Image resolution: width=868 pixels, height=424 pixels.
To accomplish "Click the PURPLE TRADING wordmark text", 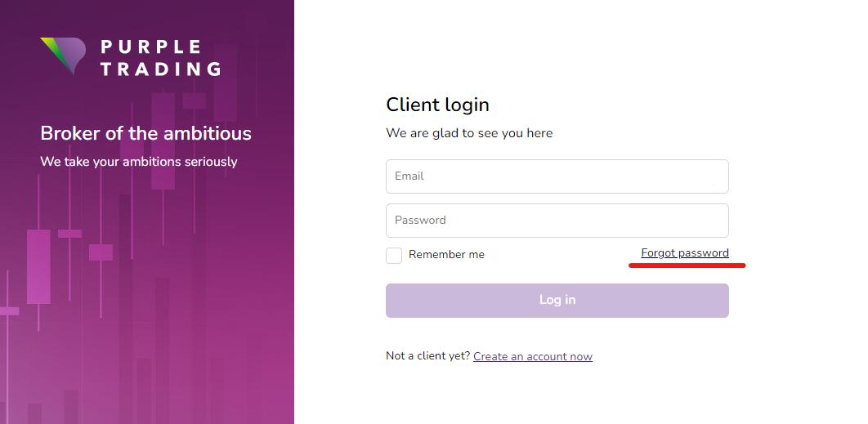I will pos(161,57).
